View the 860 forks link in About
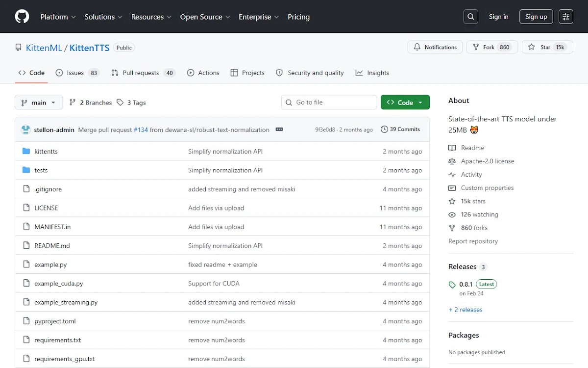 (x=468, y=228)
